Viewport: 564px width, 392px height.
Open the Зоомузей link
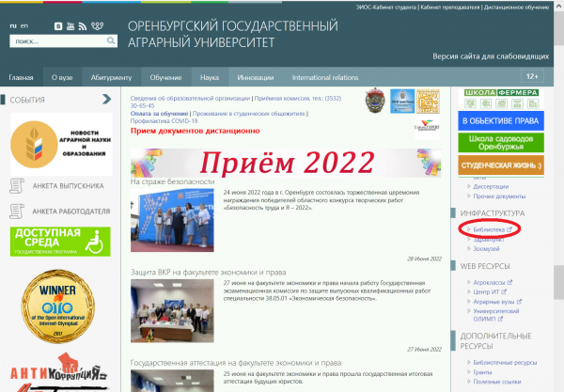point(486,249)
